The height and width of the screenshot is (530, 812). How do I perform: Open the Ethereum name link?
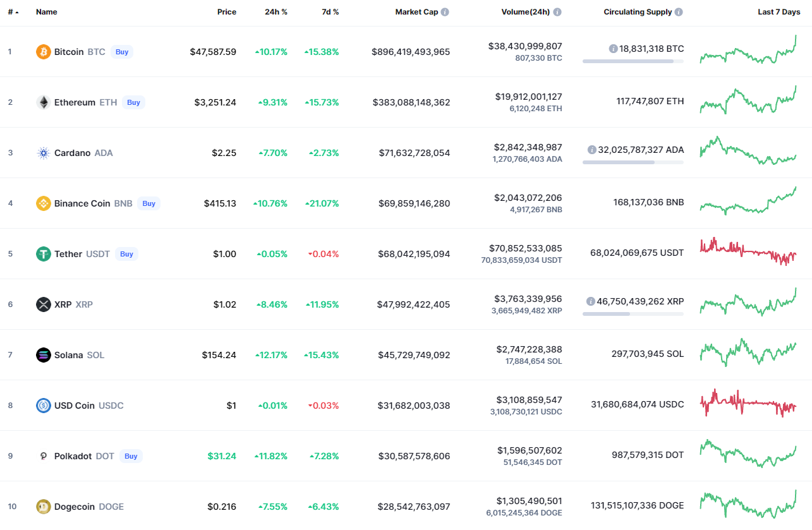point(75,102)
